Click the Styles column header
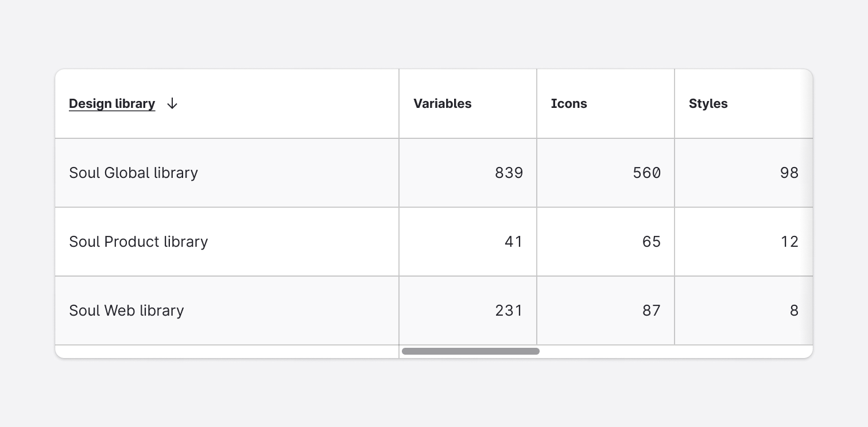The width and height of the screenshot is (868, 427). click(x=708, y=103)
